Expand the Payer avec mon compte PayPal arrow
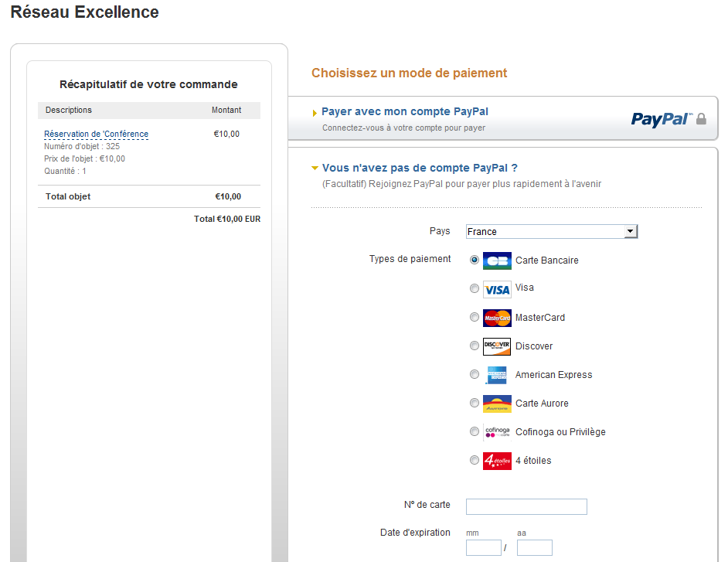 tap(315, 112)
